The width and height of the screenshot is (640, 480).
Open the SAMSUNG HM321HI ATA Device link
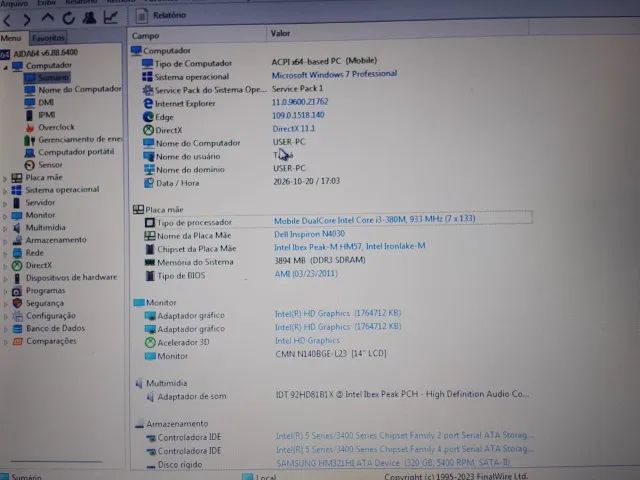point(393,463)
